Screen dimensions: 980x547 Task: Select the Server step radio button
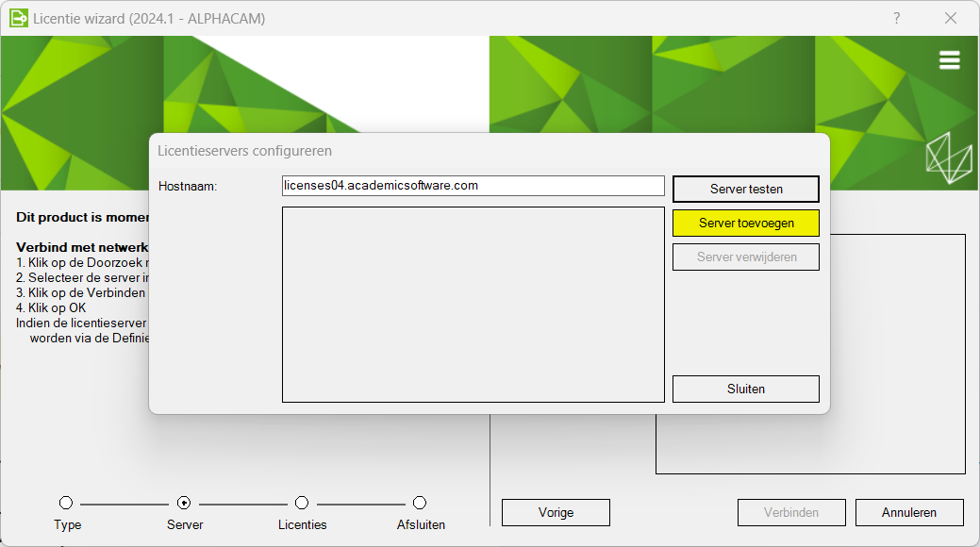click(x=184, y=503)
